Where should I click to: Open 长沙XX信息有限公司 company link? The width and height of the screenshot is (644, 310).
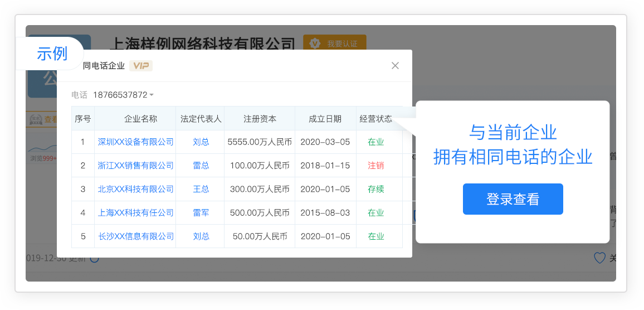pyautogui.click(x=135, y=236)
